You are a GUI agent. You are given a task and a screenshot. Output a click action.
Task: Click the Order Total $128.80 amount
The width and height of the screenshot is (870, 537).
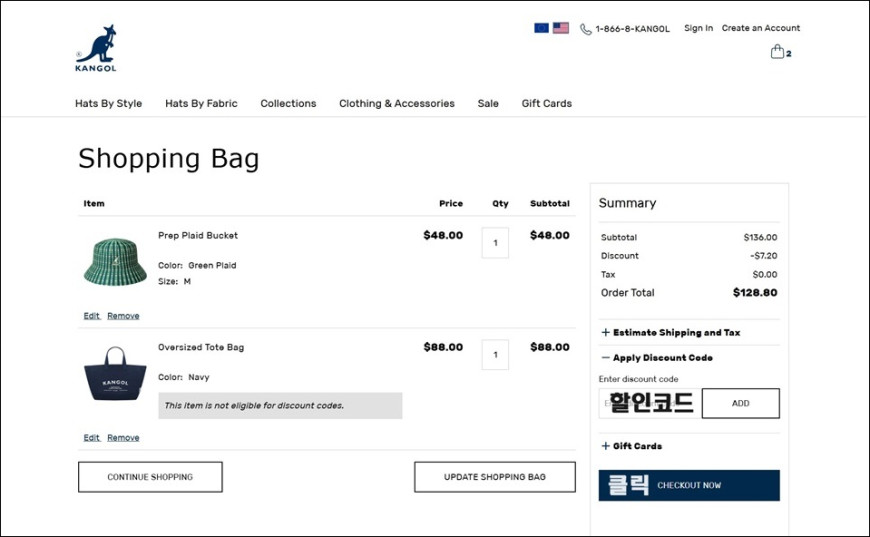point(755,292)
